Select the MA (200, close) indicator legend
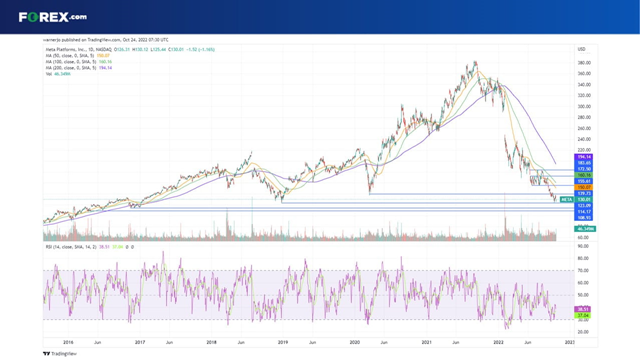 pos(78,68)
